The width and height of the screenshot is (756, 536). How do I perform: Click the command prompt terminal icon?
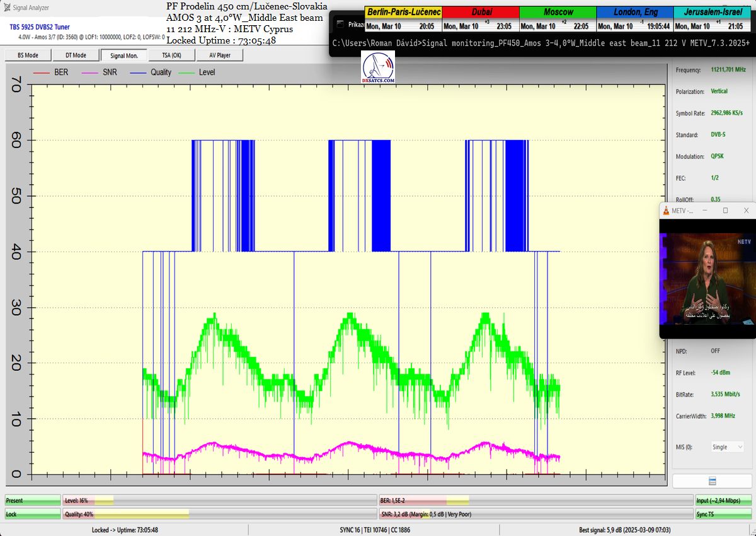(340, 25)
